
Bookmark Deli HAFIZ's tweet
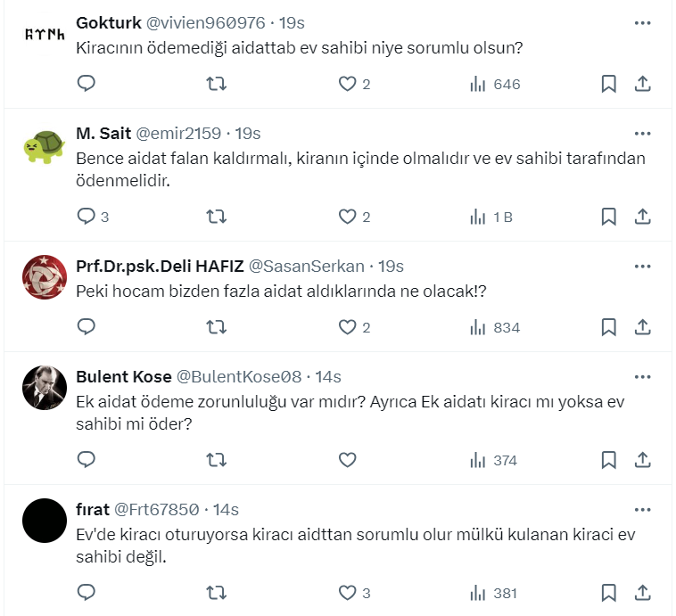pyautogui.click(x=608, y=327)
